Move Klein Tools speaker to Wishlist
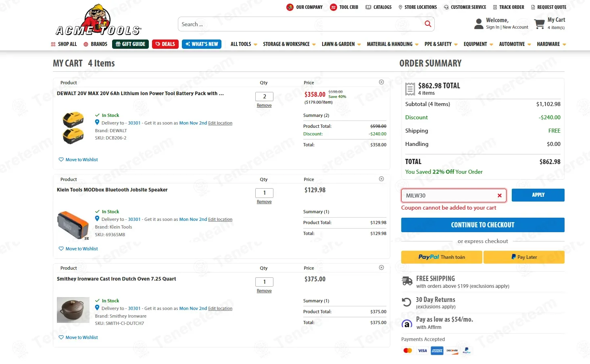The width and height of the screenshot is (590, 364). click(78, 249)
